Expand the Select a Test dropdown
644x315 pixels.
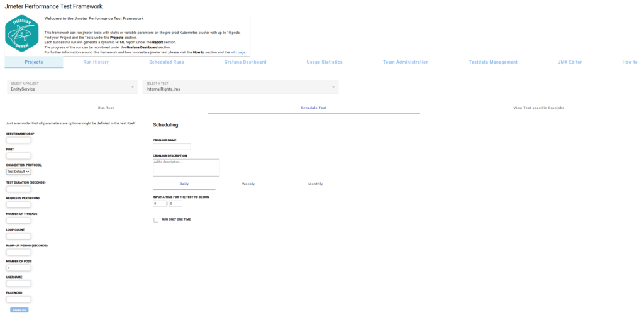click(x=241, y=87)
